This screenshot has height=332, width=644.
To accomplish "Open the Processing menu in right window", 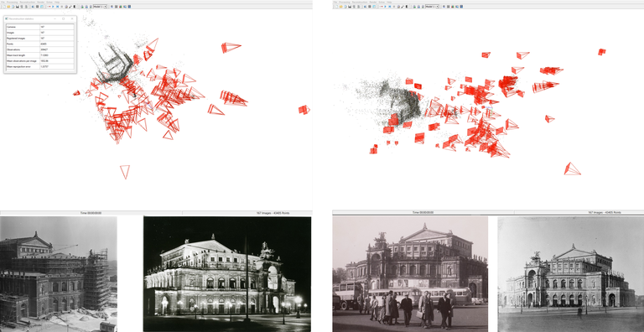I will 345,2.
